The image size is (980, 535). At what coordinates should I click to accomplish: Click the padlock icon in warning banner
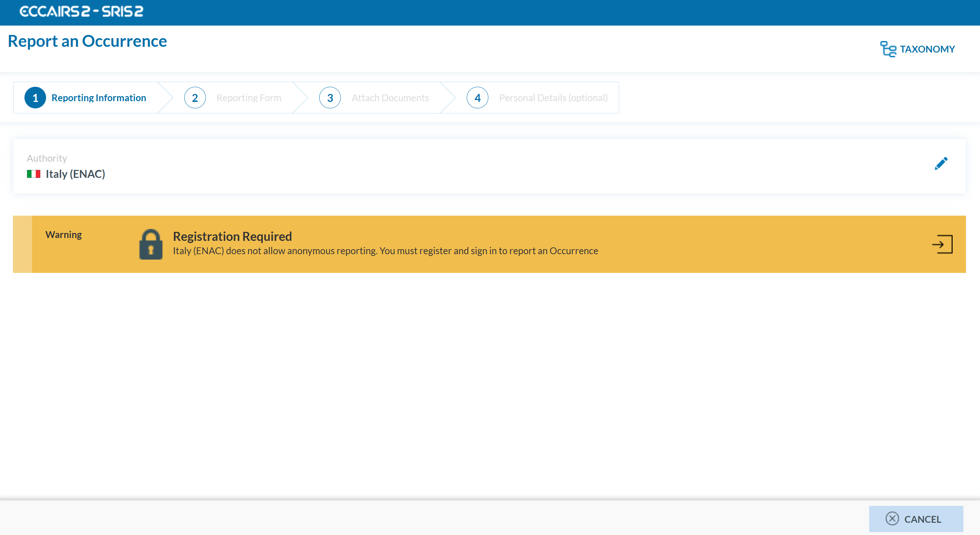coord(151,244)
